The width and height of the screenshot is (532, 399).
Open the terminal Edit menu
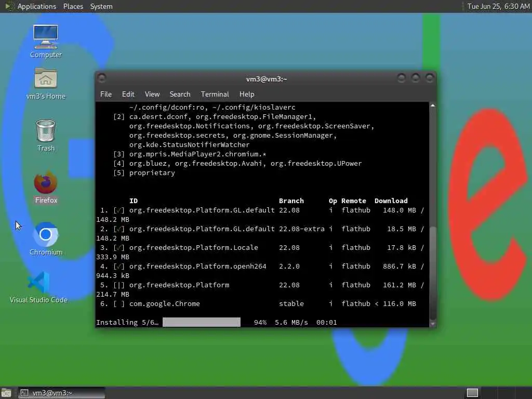pyautogui.click(x=128, y=95)
